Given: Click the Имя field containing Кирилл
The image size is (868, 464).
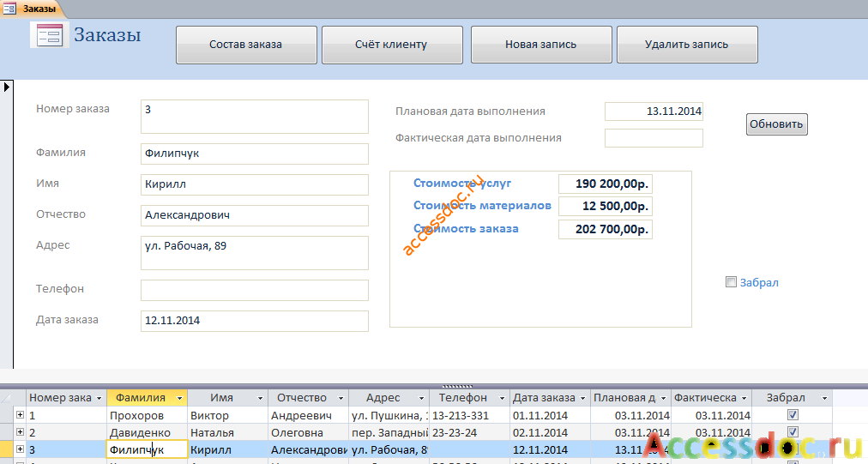Looking at the screenshot, I should (x=255, y=185).
